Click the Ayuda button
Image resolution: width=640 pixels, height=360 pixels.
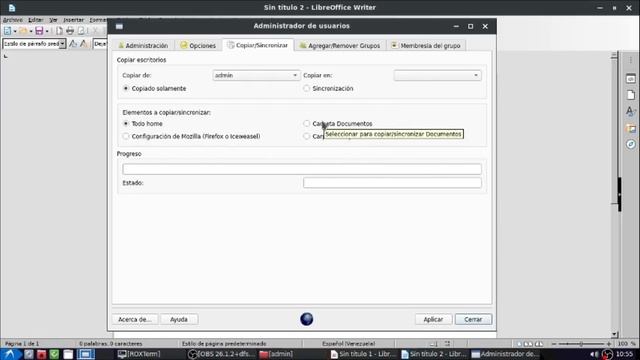(x=179, y=319)
